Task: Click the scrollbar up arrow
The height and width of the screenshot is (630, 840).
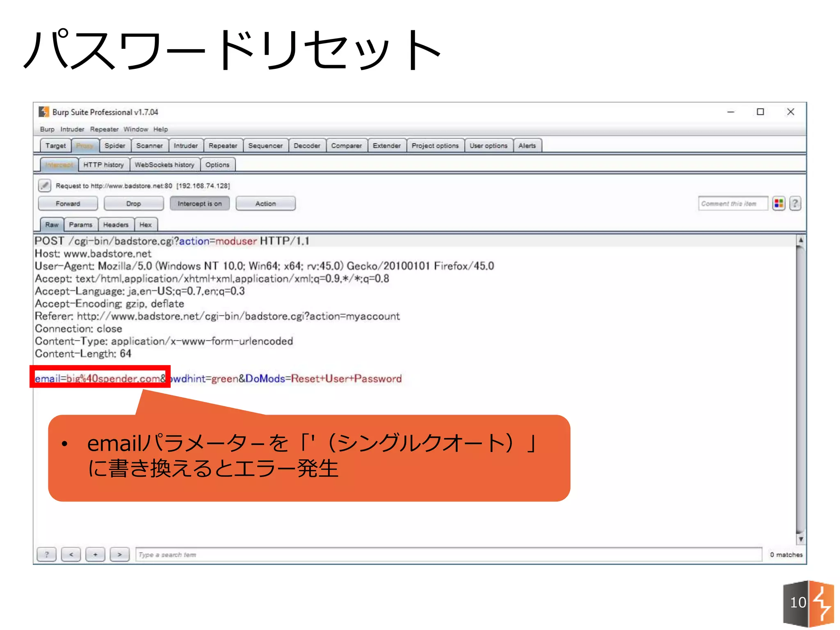Action: click(x=800, y=240)
